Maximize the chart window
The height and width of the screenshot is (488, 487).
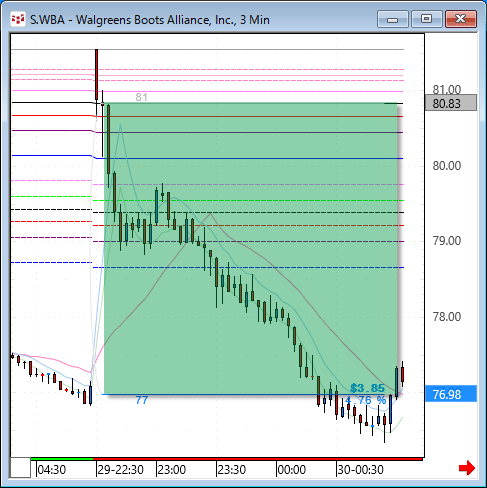coord(426,19)
